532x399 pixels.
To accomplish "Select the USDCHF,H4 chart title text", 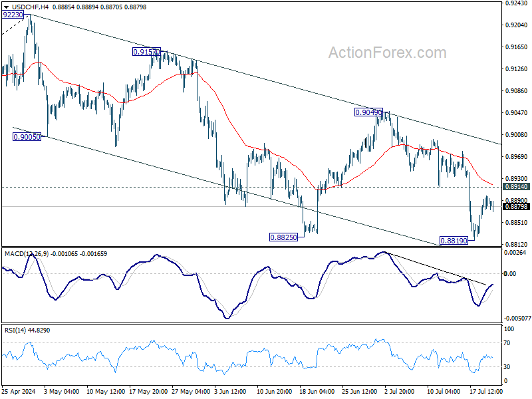I will 30,7.
